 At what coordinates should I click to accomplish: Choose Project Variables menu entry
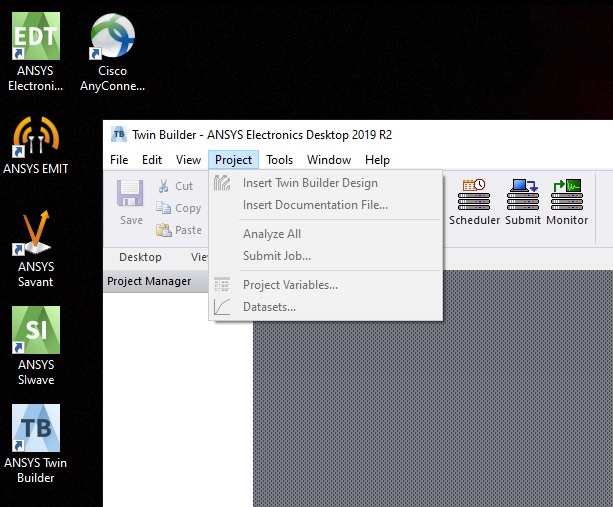point(326,285)
